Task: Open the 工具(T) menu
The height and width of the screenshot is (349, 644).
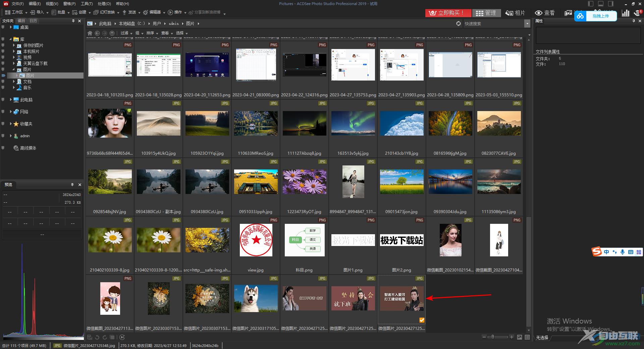Action: 87,4
